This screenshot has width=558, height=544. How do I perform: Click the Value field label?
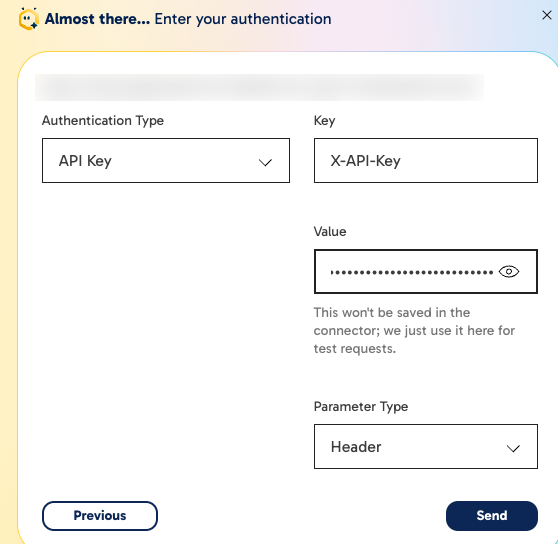tap(330, 232)
